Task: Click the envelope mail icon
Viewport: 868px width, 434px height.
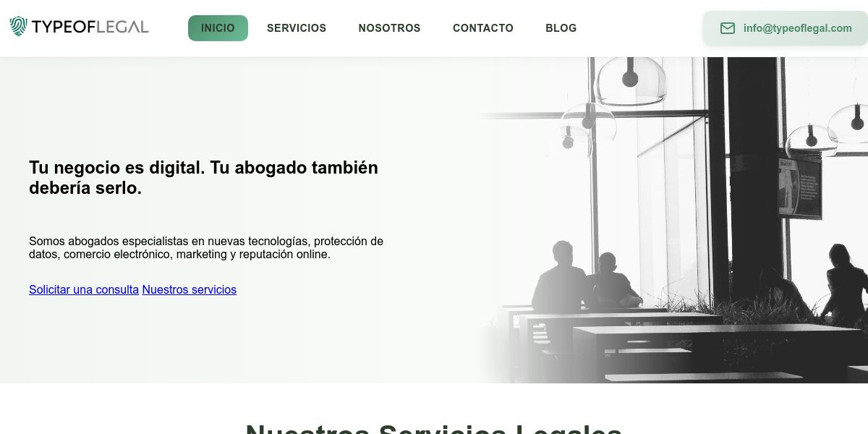Action: [728, 28]
